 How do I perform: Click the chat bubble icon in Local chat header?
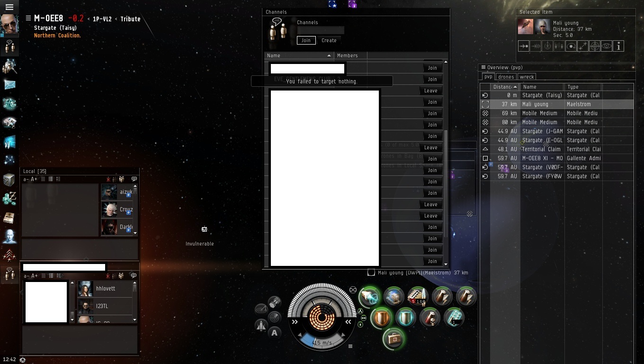134,179
